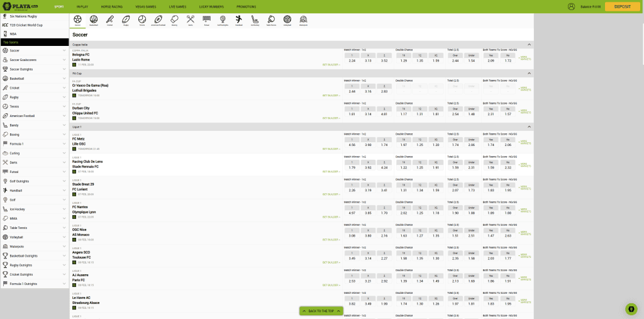
Task: Click the NBA logo in the sidebar
Action: pos(5,34)
